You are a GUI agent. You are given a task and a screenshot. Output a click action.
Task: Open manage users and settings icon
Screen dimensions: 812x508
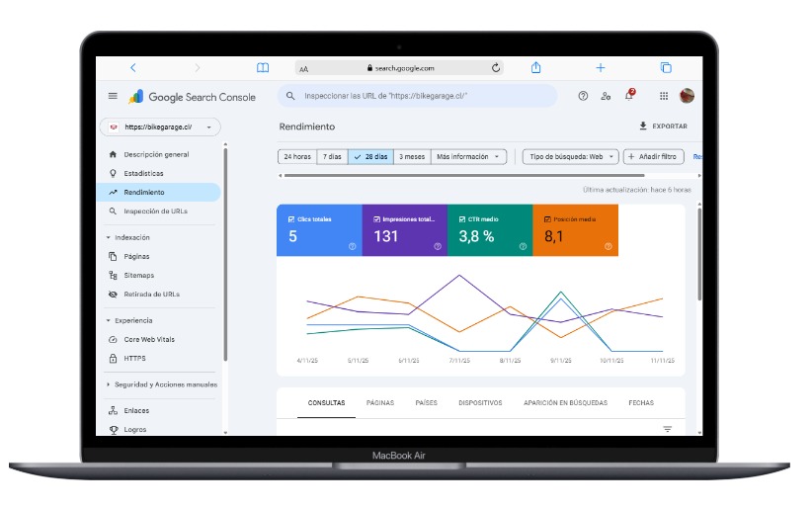606,96
